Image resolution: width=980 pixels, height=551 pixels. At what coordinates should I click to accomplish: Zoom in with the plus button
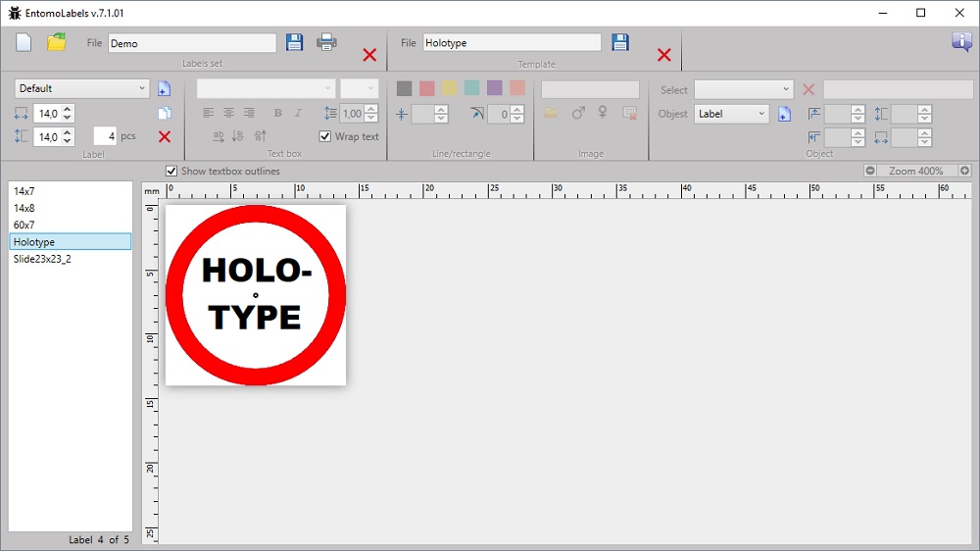coord(964,171)
